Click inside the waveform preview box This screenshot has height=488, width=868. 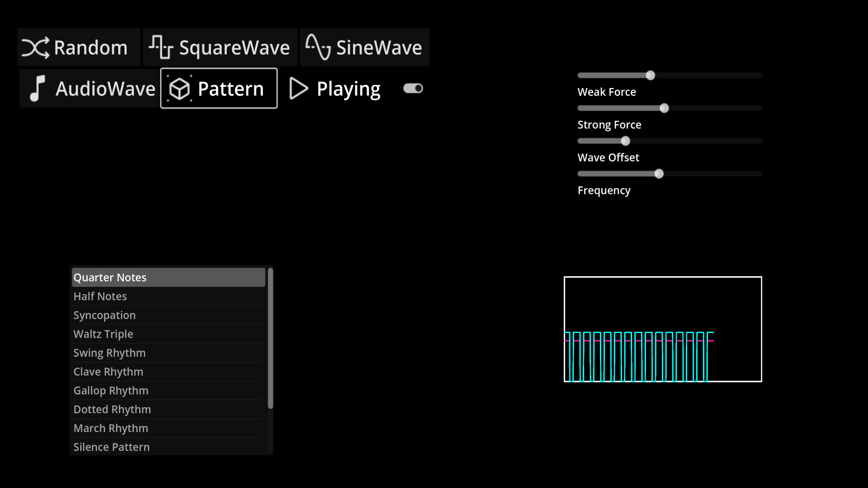(x=662, y=328)
